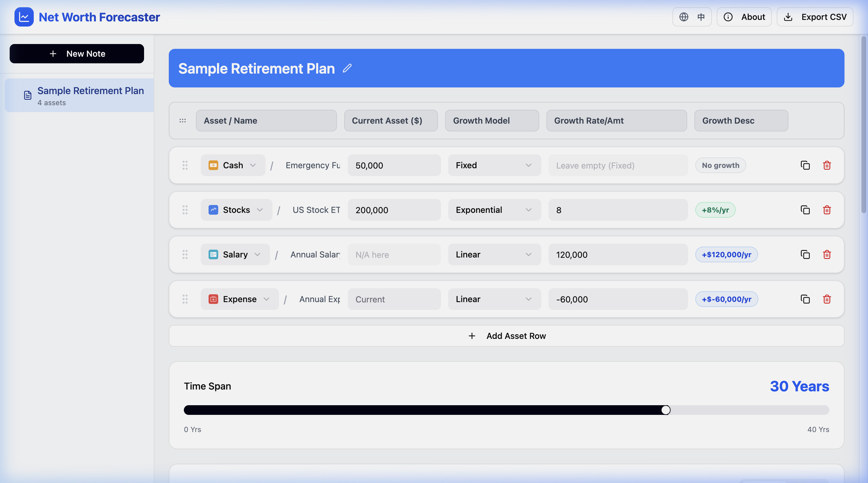
Task: Click the Cash row drag handle
Action: click(185, 165)
